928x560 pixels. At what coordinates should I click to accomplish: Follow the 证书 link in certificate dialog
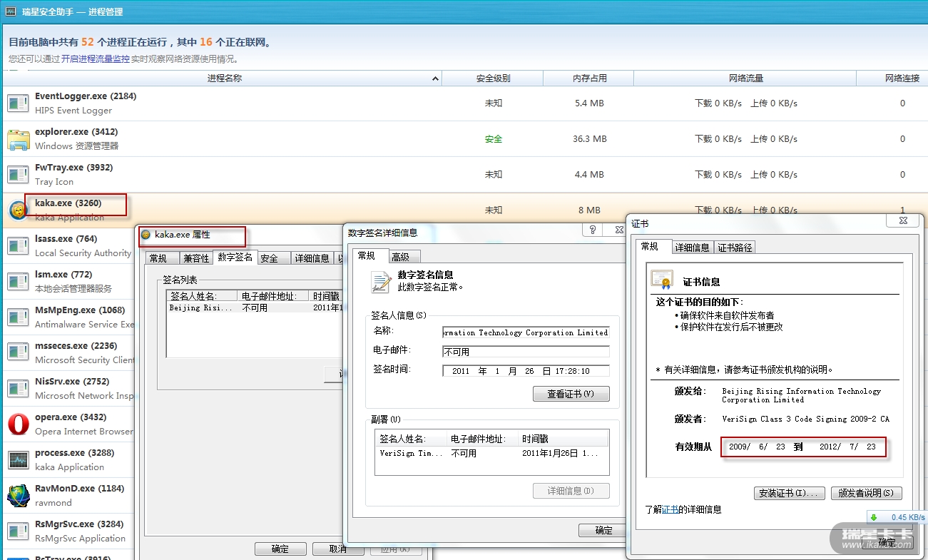click(670, 509)
